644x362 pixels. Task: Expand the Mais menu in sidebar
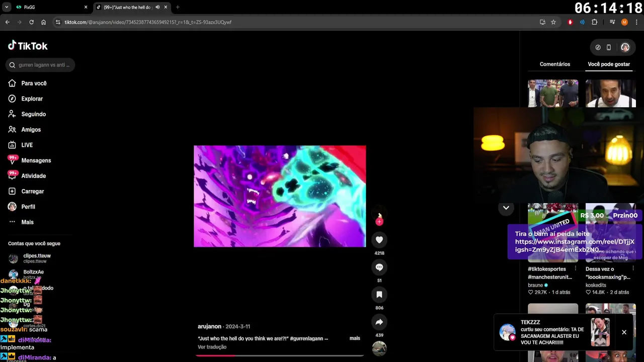[x=27, y=222]
